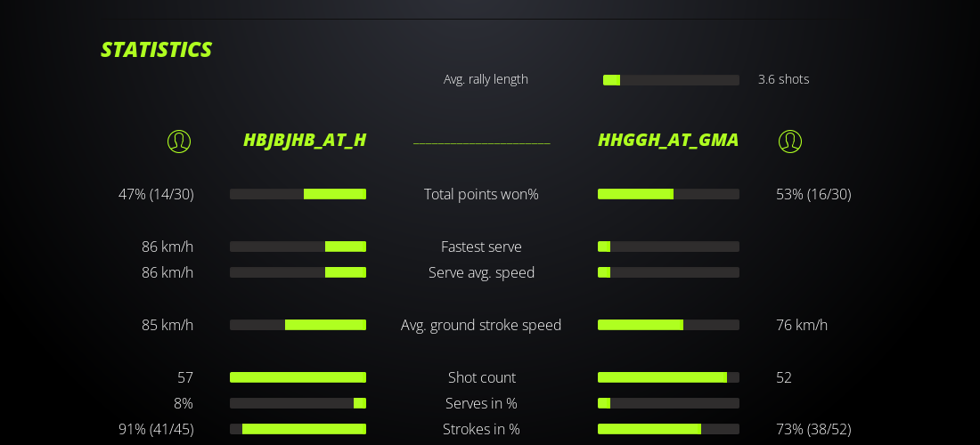
Task: Click the STATISTICS heading
Action: 157,50
